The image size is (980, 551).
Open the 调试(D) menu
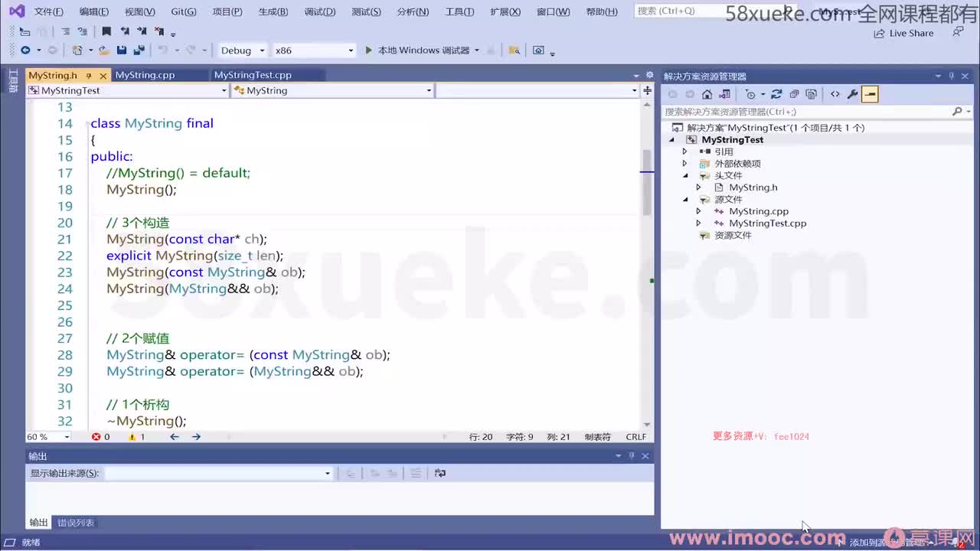(x=319, y=11)
